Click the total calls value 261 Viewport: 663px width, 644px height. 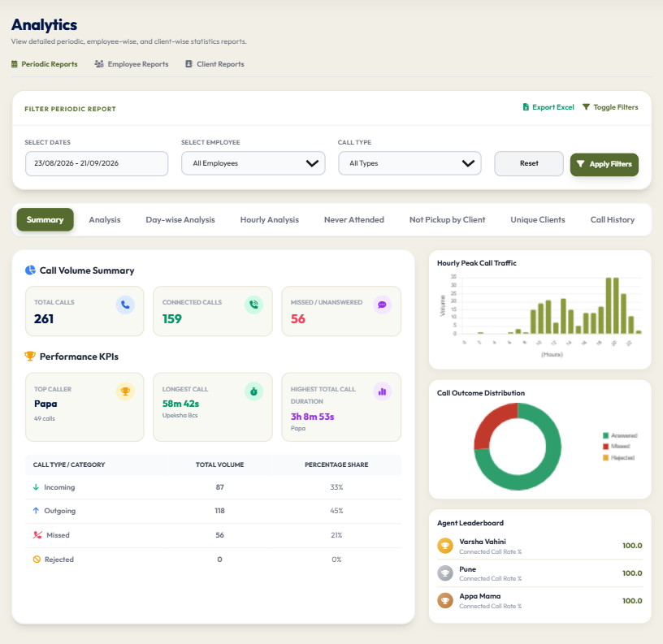point(44,318)
